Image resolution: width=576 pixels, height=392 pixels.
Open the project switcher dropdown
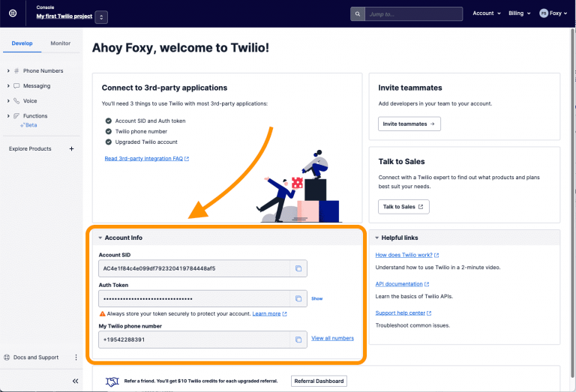[102, 16]
